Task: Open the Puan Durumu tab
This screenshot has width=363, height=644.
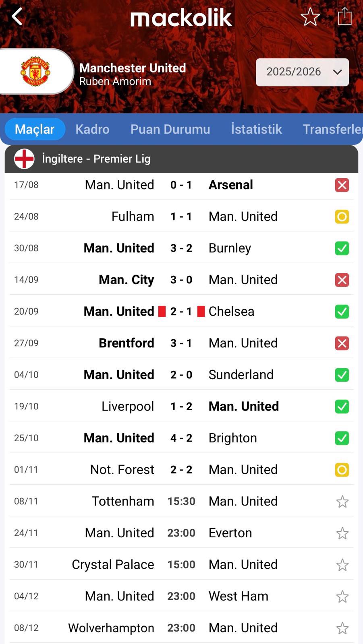Action: click(x=170, y=129)
